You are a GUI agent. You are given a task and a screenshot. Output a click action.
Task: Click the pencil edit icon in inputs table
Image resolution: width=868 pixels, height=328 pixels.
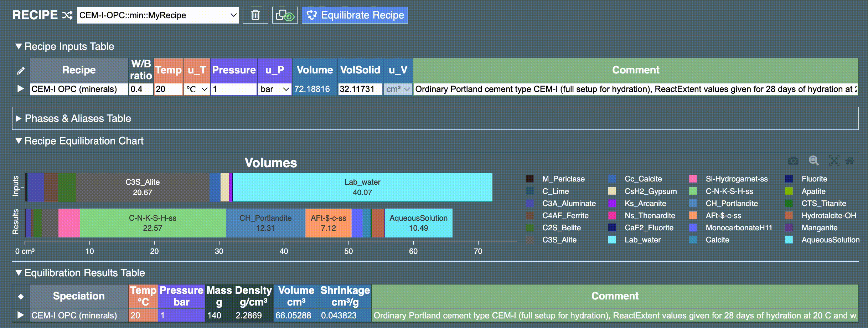point(21,71)
